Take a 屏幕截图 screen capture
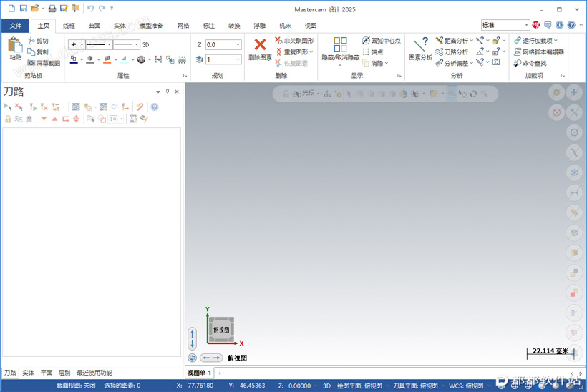 (x=44, y=63)
